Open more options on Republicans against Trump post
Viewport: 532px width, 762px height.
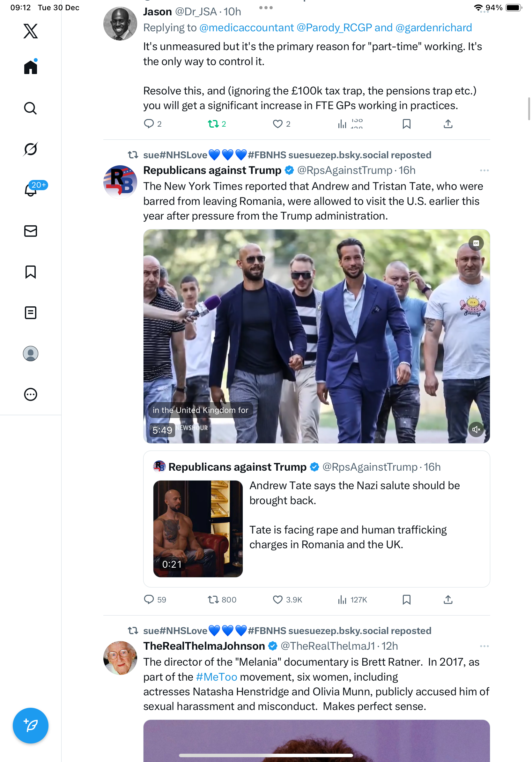[484, 171]
